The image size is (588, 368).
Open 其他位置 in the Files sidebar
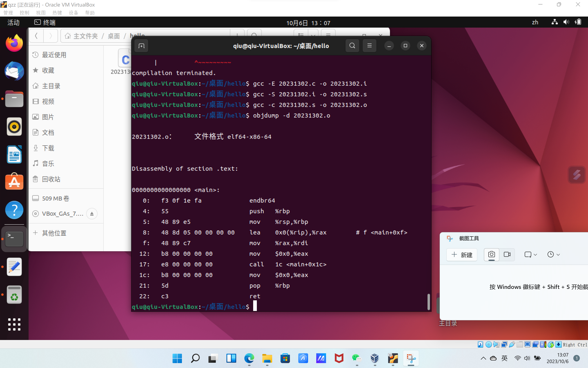pos(66,233)
